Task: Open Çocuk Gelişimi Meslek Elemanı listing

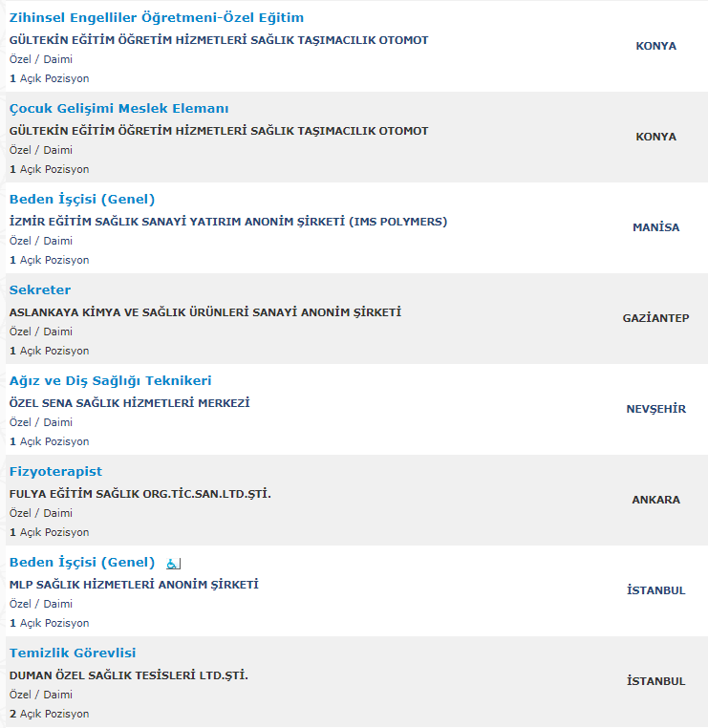Action: click(118, 109)
